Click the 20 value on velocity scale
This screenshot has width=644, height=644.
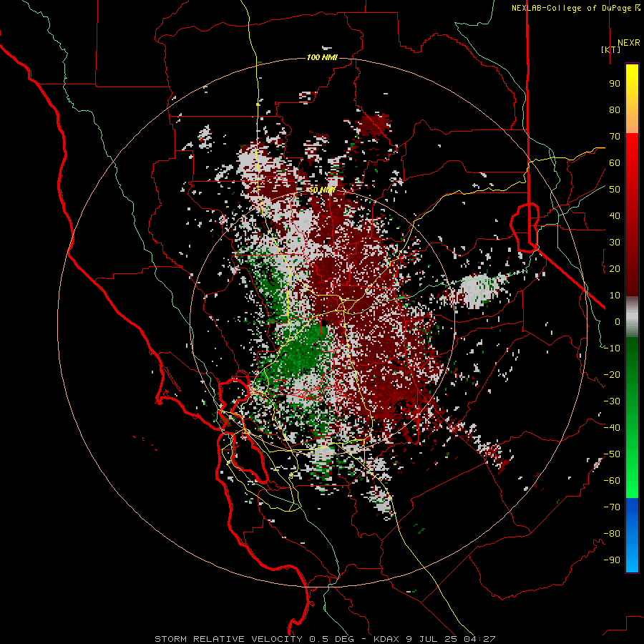[615, 269]
